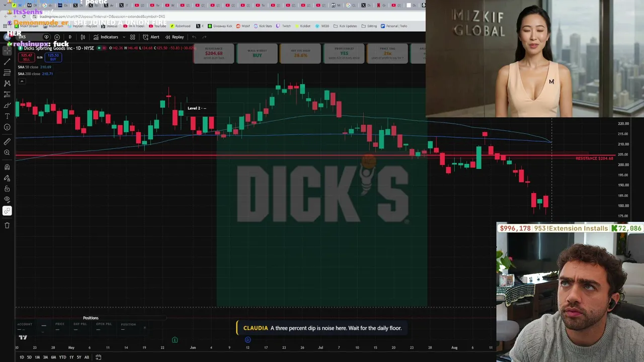This screenshot has width=644, height=362.
Task: Open the indicator templates grid icon
Action: pyautogui.click(x=132, y=37)
